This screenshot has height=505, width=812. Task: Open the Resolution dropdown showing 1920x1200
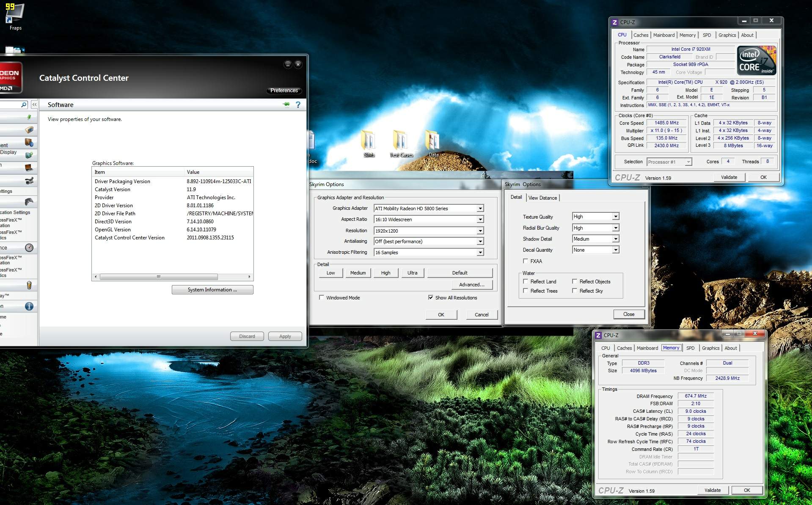tap(429, 231)
